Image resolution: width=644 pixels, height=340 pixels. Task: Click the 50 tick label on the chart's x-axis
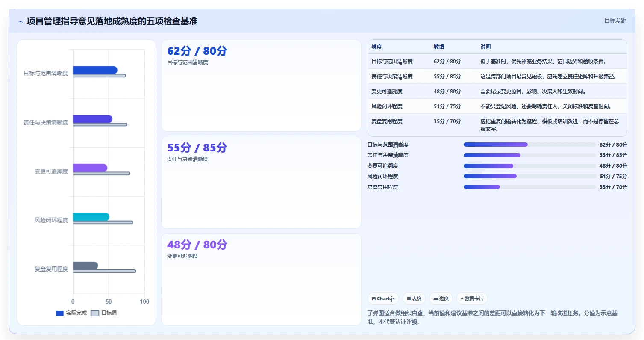[x=109, y=302]
